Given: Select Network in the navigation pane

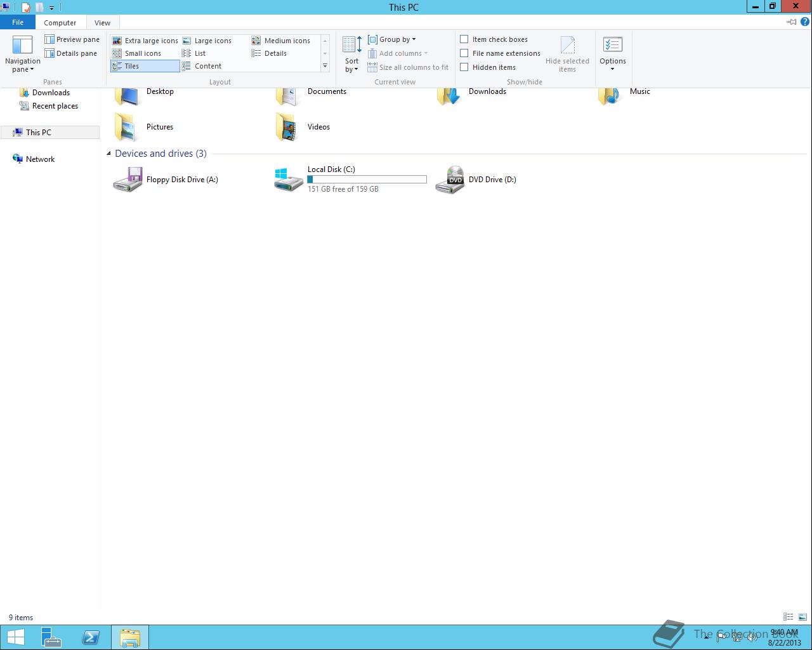Looking at the screenshot, I should coord(40,159).
